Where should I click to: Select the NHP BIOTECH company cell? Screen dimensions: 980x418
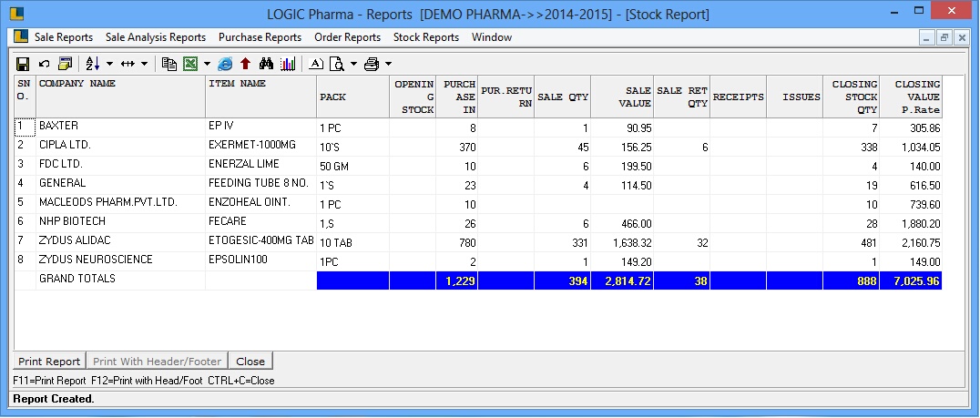click(x=120, y=222)
